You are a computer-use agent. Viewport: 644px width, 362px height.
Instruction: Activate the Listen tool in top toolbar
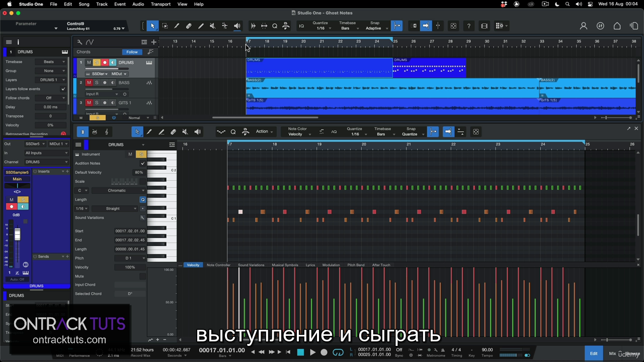[x=237, y=26]
